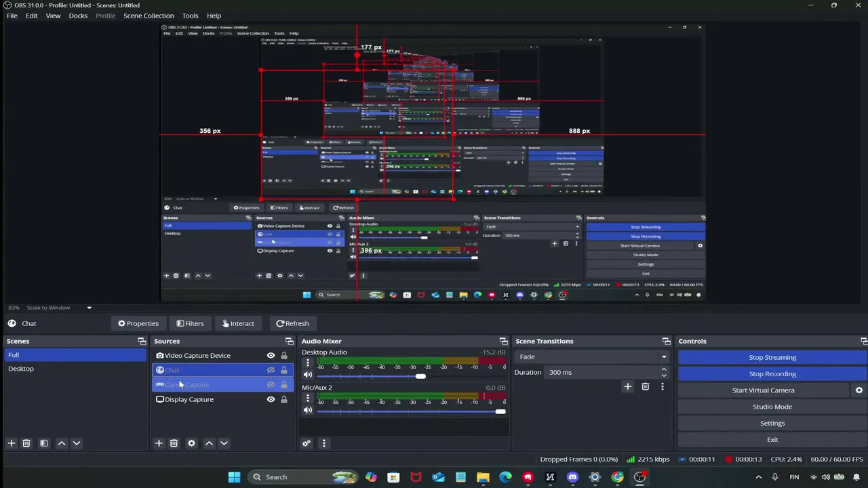The image size is (868, 488).
Task: Toggle lock on Display Capture source
Action: (284, 400)
